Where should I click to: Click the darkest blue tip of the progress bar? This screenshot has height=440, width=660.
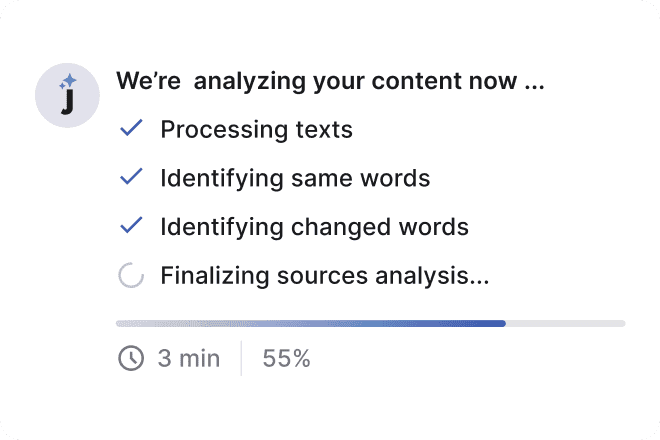tap(499, 323)
